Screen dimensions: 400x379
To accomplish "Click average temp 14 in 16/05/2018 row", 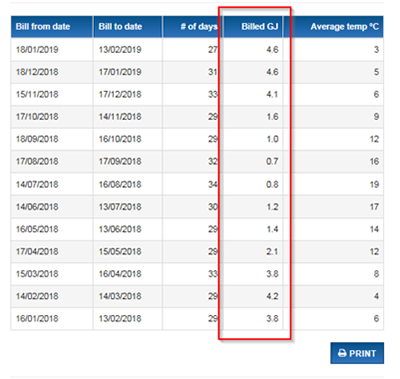I will pyautogui.click(x=374, y=229).
